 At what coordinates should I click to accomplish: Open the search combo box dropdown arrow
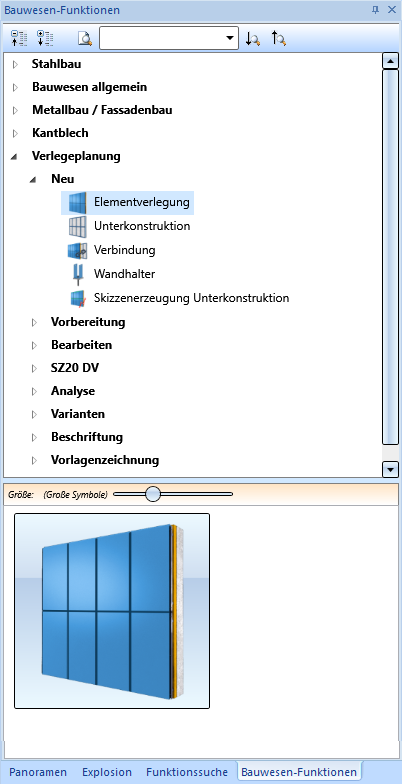tap(230, 38)
